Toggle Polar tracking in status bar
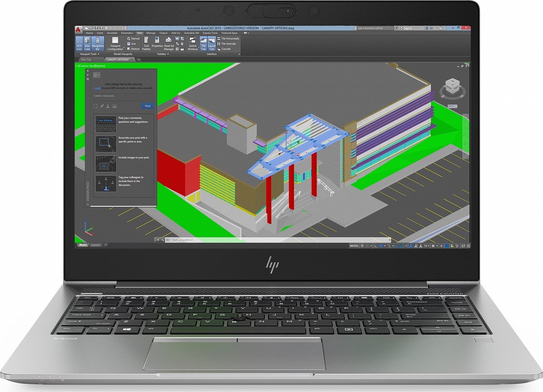The height and width of the screenshot is (392, 543). 381,246
